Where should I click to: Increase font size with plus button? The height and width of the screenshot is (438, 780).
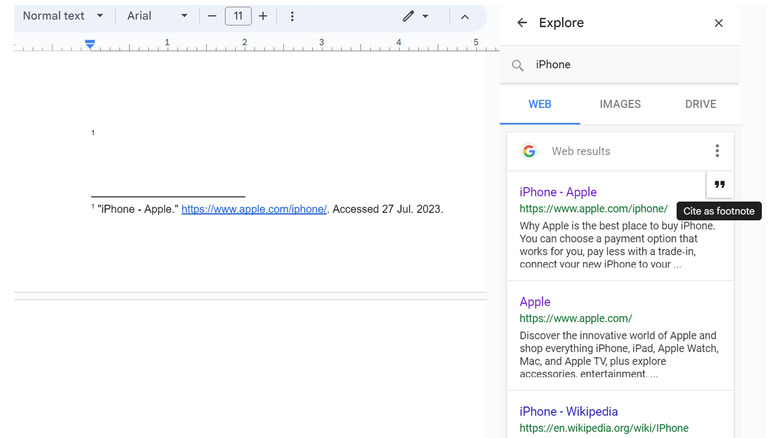263,16
